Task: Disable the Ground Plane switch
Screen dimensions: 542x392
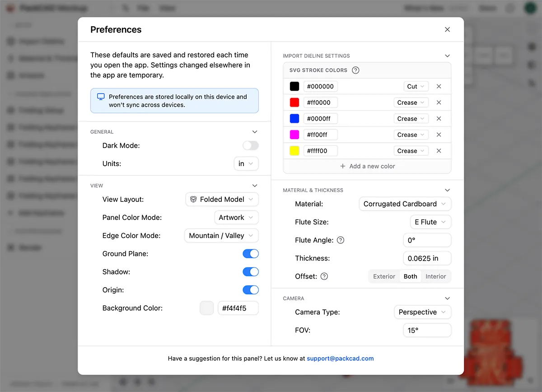Action: (x=251, y=254)
